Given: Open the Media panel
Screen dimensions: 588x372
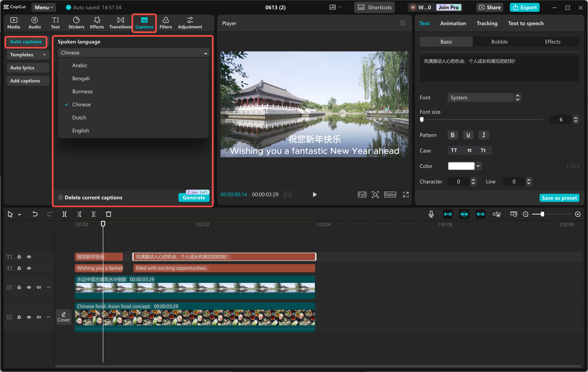Looking at the screenshot, I should click(x=14, y=23).
